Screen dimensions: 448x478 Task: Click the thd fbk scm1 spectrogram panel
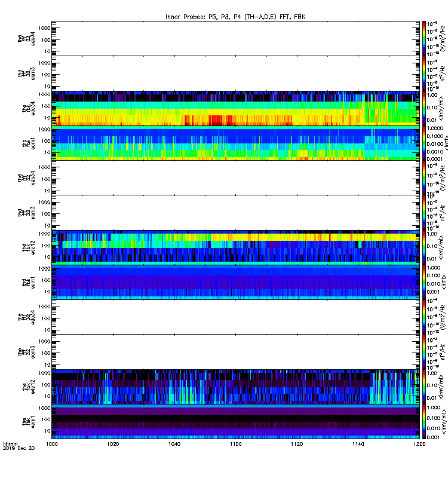(x=235, y=283)
